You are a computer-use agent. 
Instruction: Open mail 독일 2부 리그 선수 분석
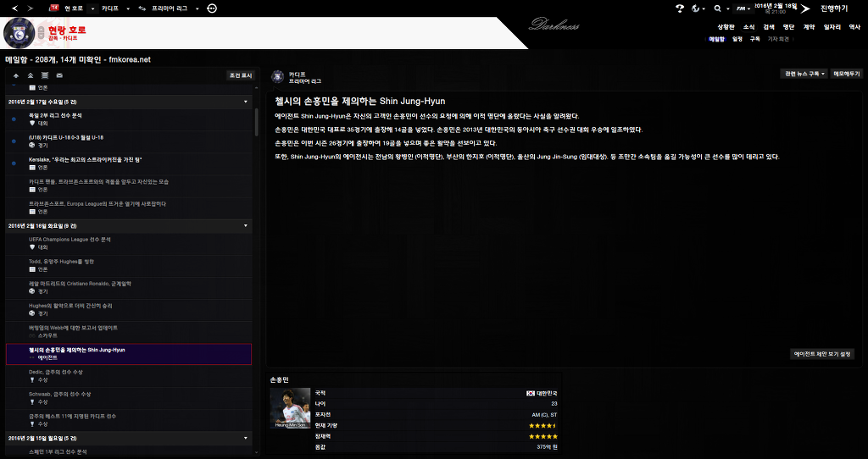pyautogui.click(x=129, y=119)
